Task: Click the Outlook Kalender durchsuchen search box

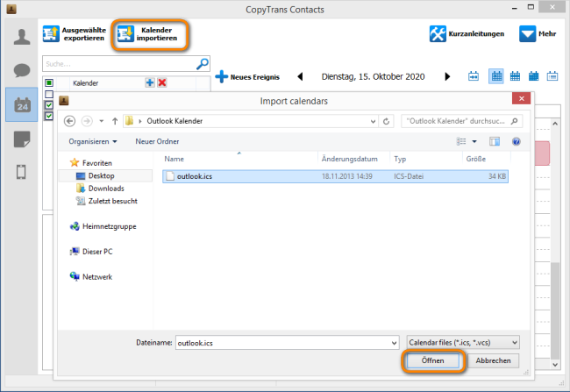Action: [x=461, y=121]
